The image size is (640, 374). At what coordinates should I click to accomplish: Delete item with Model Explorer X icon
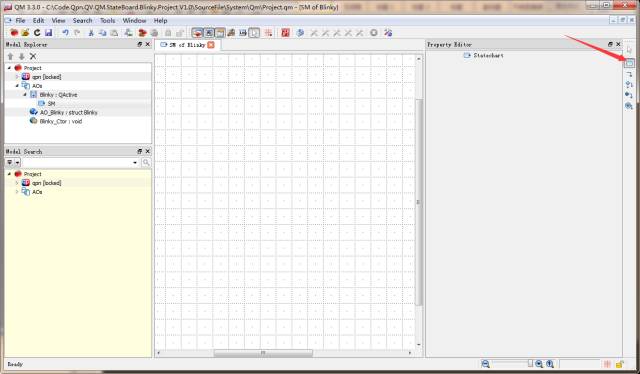tap(33, 56)
